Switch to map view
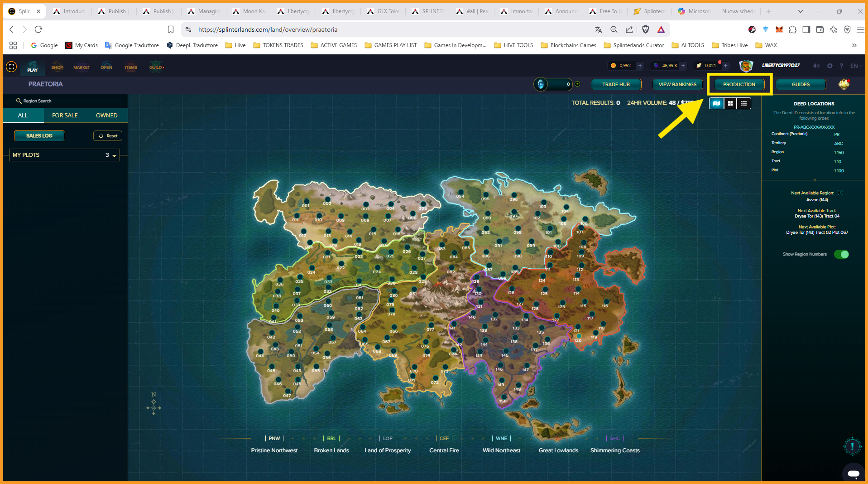868x484 pixels. (x=716, y=103)
